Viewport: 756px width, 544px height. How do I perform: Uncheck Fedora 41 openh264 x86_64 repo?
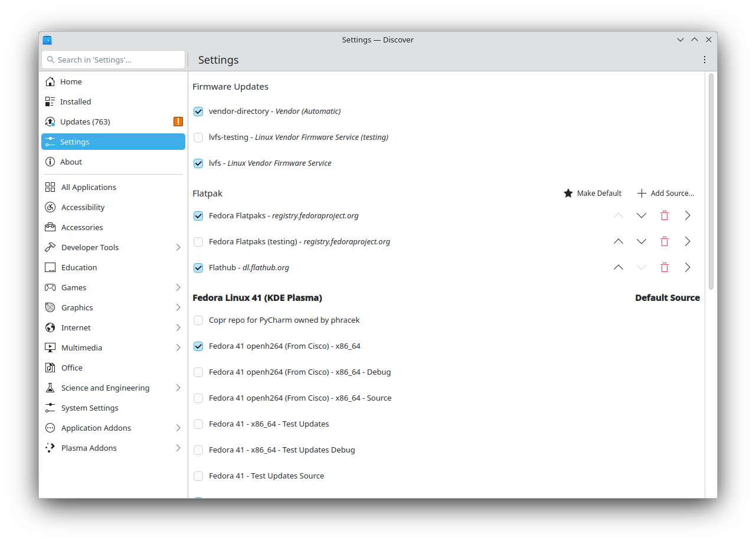198,346
